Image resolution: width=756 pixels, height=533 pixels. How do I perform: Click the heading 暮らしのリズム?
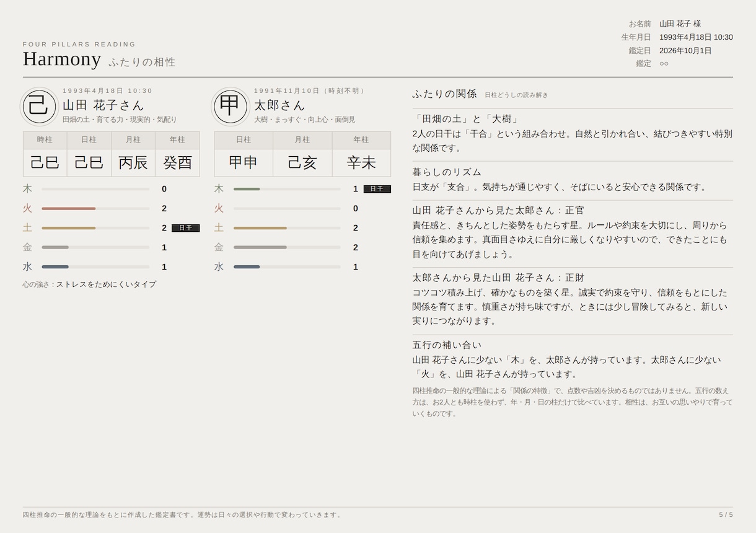tap(447, 172)
